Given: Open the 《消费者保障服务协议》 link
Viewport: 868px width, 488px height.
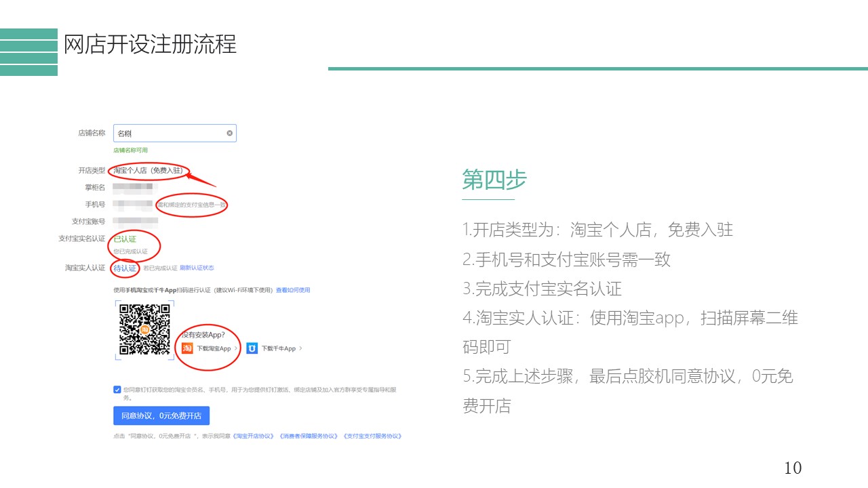Looking at the screenshot, I should (x=309, y=436).
